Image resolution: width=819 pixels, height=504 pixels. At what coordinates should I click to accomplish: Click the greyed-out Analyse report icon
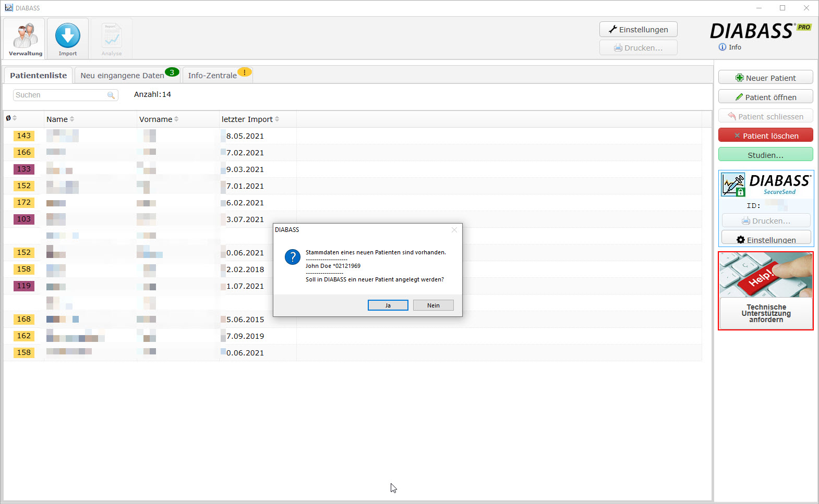click(x=112, y=35)
